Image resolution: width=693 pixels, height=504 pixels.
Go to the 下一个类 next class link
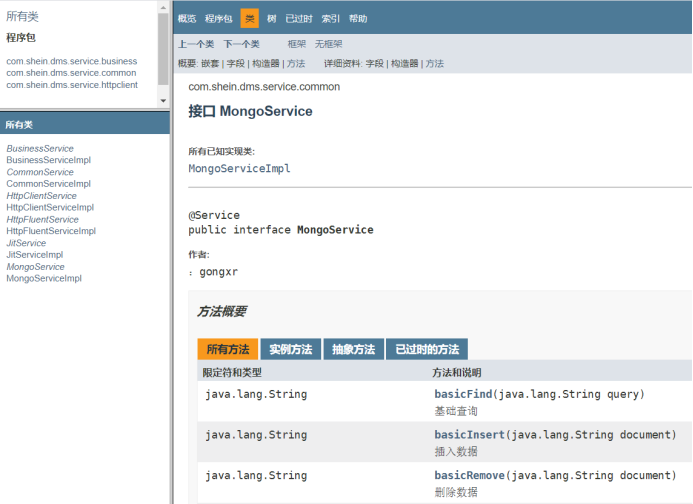(x=241, y=44)
